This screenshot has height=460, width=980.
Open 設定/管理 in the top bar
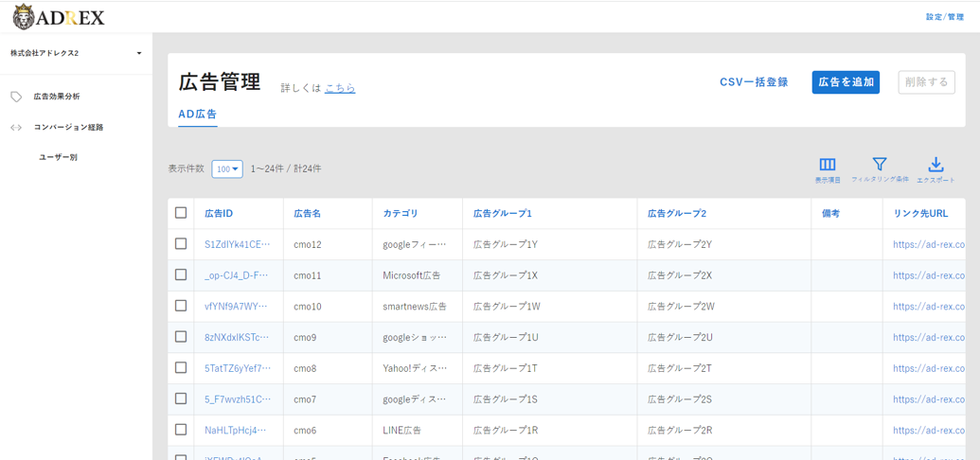click(944, 17)
